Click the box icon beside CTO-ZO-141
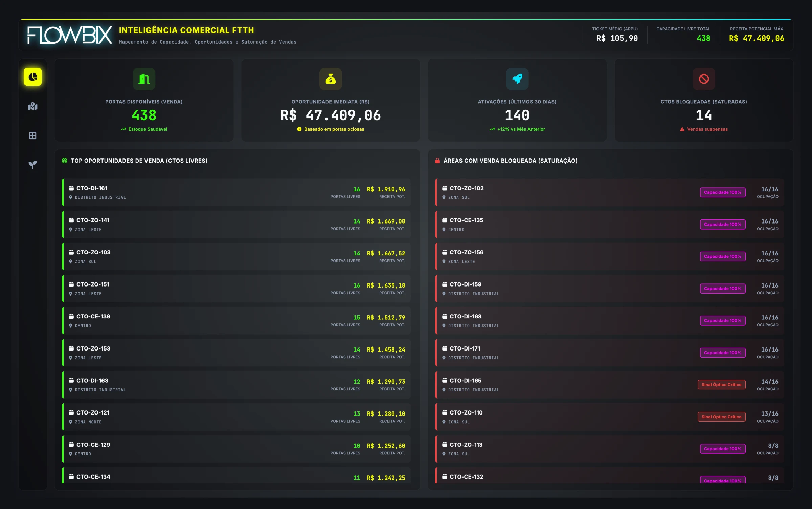812x509 pixels. [x=71, y=220]
